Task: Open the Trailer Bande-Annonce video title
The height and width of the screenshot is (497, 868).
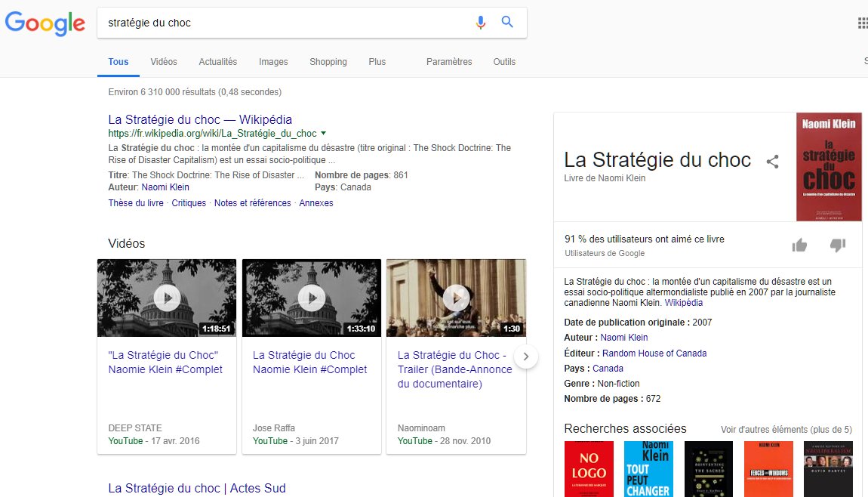Action: pyautogui.click(x=454, y=369)
